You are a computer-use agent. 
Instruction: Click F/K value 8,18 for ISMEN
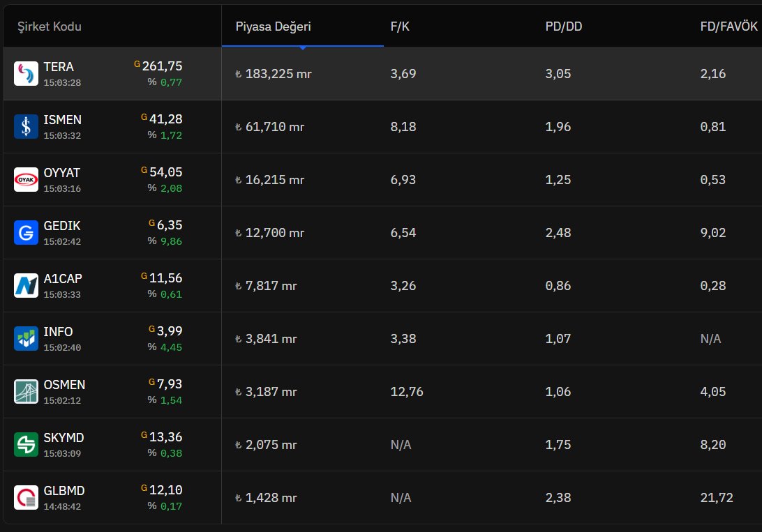[403, 127]
